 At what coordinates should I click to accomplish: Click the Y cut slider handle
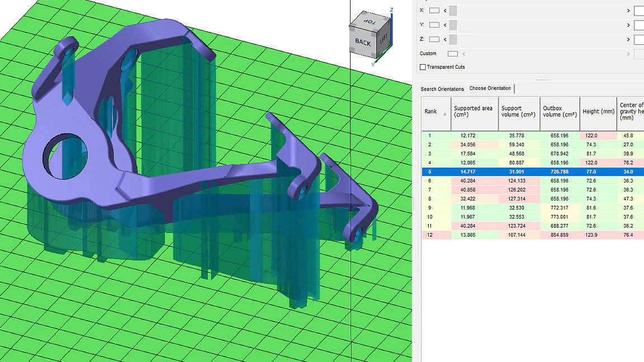tap(453, 25)
